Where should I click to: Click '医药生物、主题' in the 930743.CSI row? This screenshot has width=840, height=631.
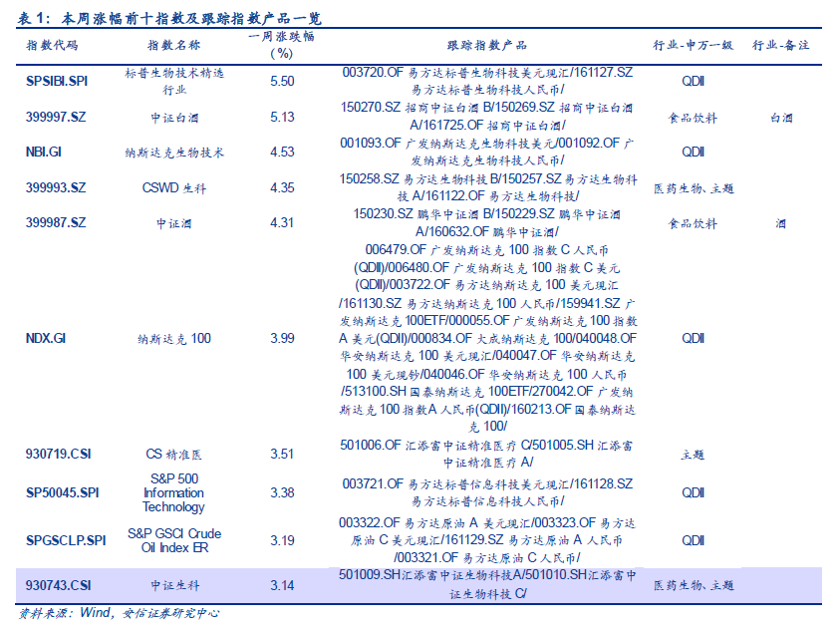coord(694,585)
